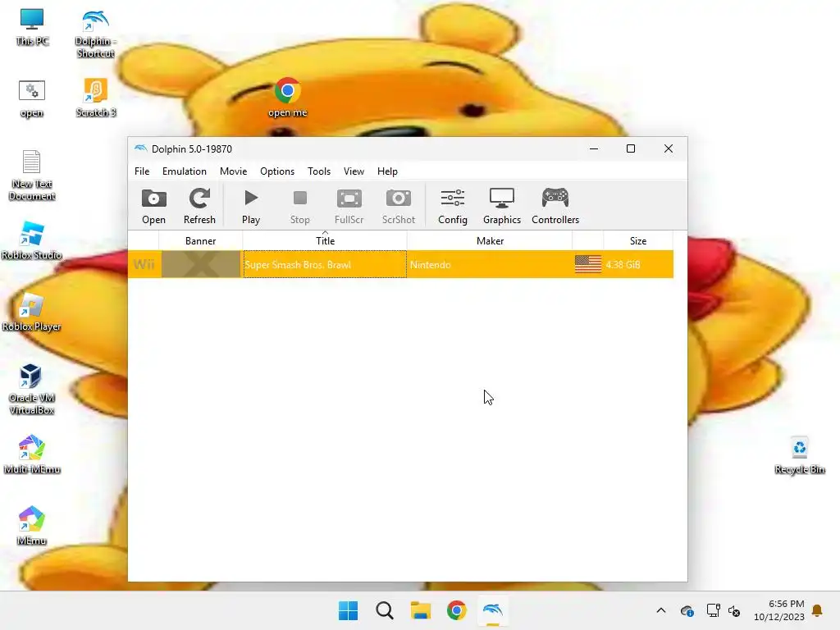
Task: Sort the list by Size column header
Action: tap(638, 241)
